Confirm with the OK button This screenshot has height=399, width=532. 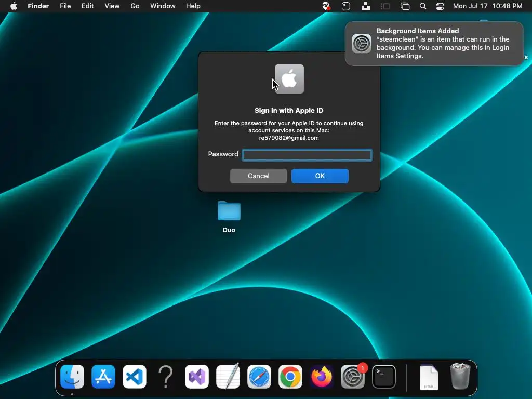[x=320, y=176]
